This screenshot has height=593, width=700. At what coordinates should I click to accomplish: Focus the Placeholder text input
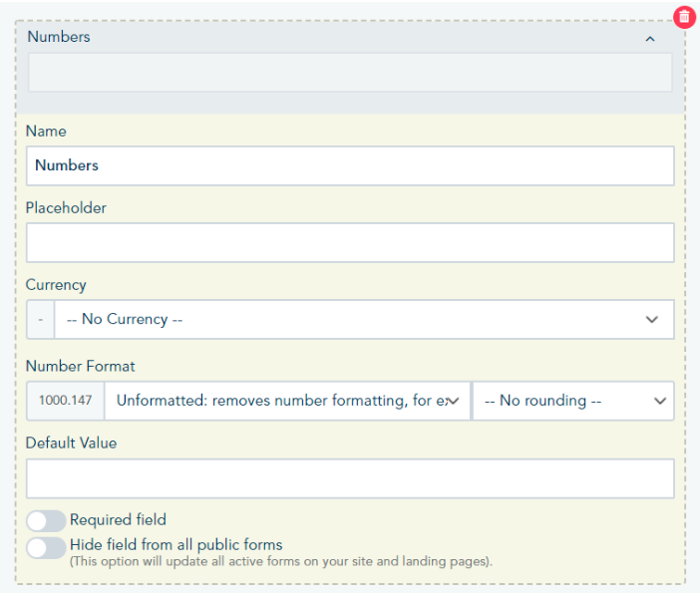[x=350, y=243]
